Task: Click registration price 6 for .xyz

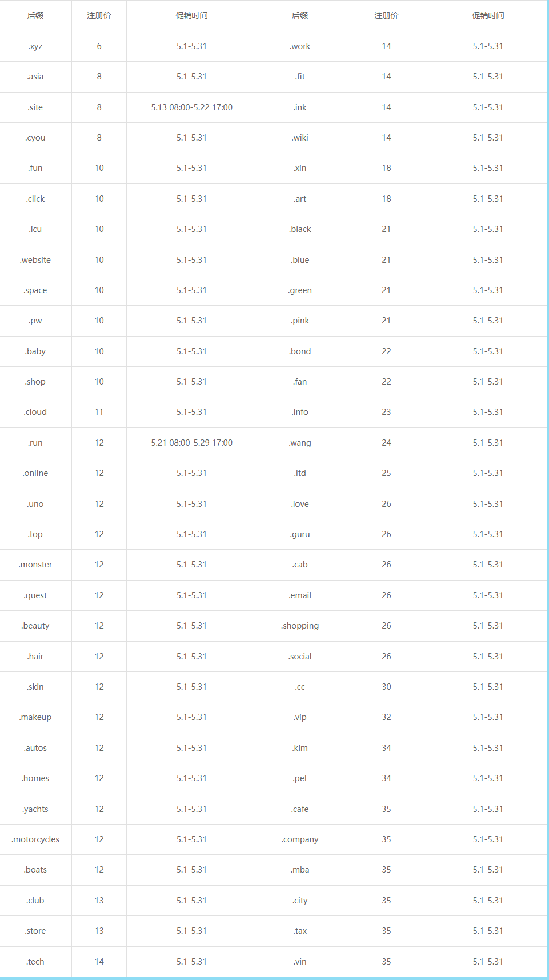Action: pyautogui.click(x=99, y=46)
